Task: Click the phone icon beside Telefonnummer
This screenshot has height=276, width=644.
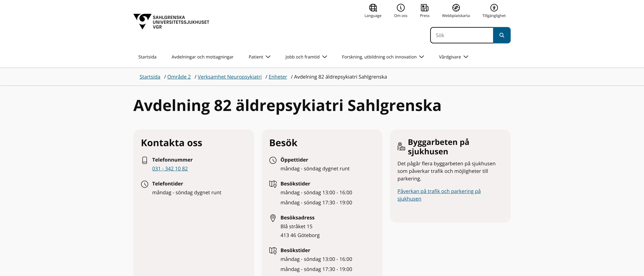Action: click(x=144, y=160)
